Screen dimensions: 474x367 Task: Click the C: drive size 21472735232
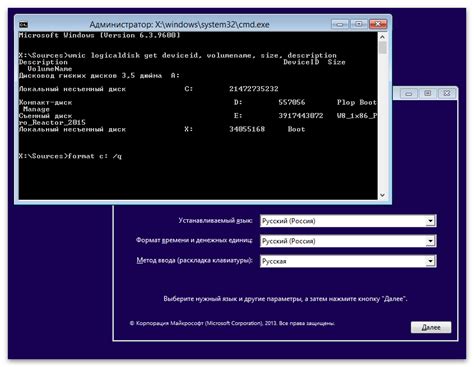pos(253,89)
